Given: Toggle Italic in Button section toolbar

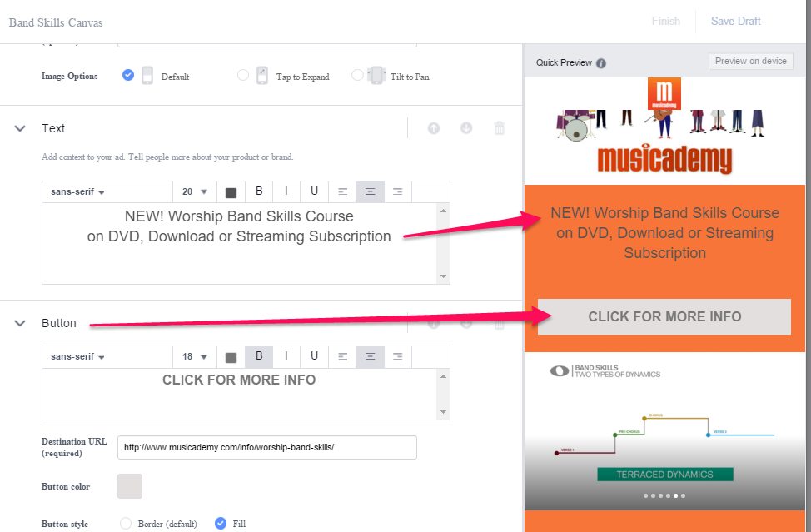Looking at the screenshot, I should click(286, 356).
